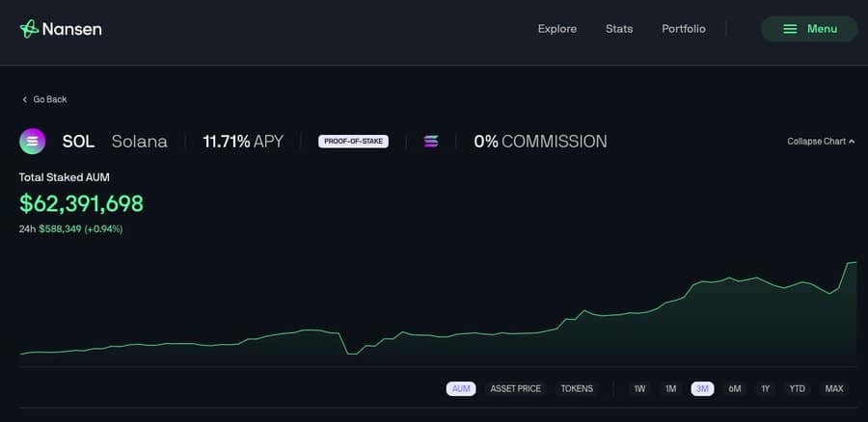The width and height of the screenshot is (868, 422).
Task: Click the Solana validator logo icon
Action: tap(431, 142)
